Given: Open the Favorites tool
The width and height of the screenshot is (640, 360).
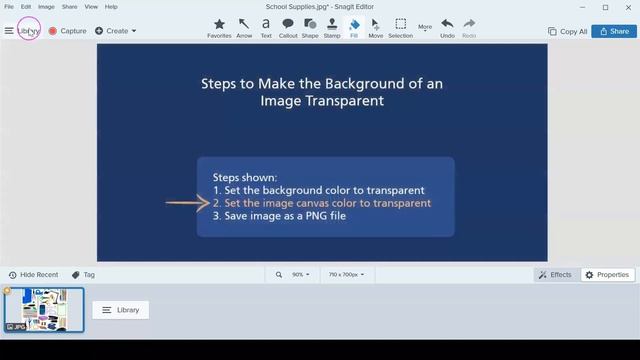Looking at the screenshot, I should [x=219, y=29].
